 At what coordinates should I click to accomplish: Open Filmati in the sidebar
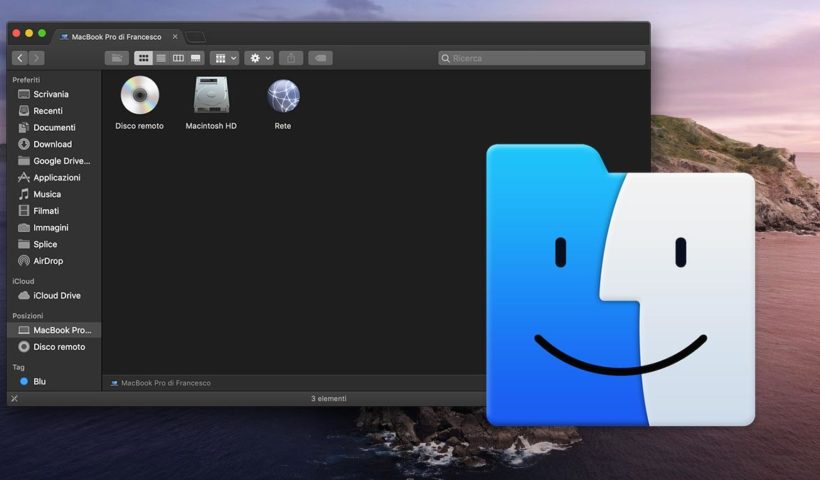pos(46,211)
